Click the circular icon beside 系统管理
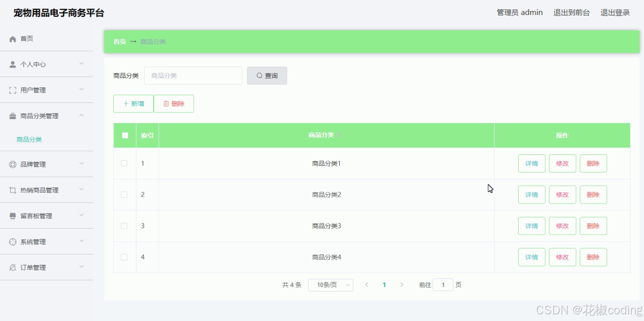Viewport: 644px width, 321px height. tap(13, 242)
